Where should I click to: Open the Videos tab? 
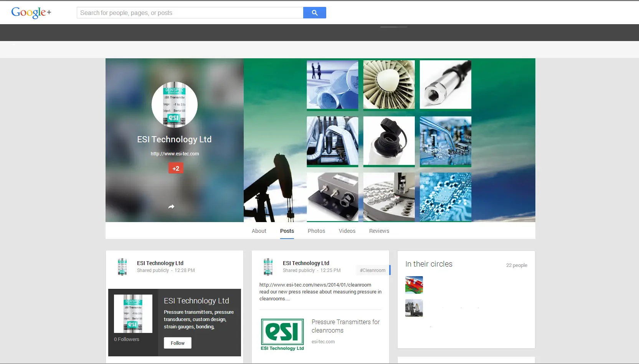(x=347, y=231)
